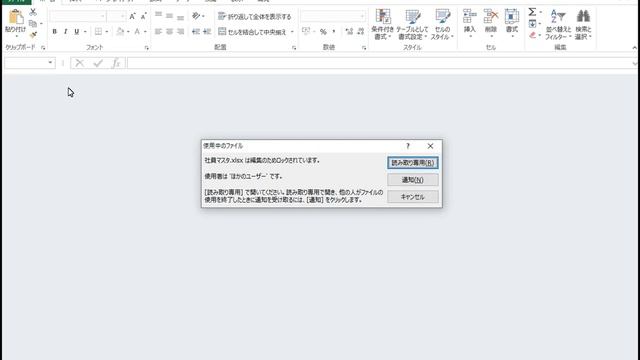The image size is (640, 360).
Task: Open the Borders dropdown arrow
Action: tap(107, 31)
